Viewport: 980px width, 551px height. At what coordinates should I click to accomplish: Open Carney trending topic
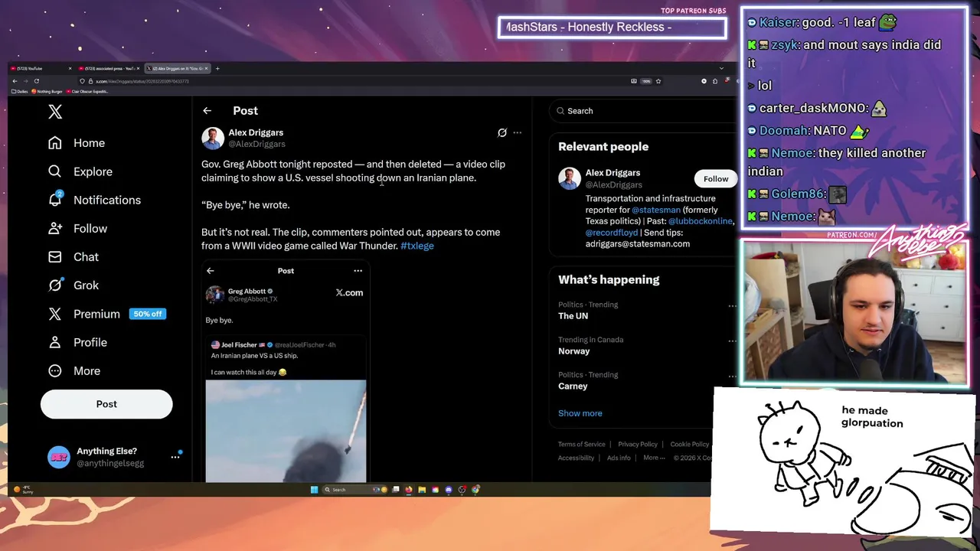tap(573, 386)
